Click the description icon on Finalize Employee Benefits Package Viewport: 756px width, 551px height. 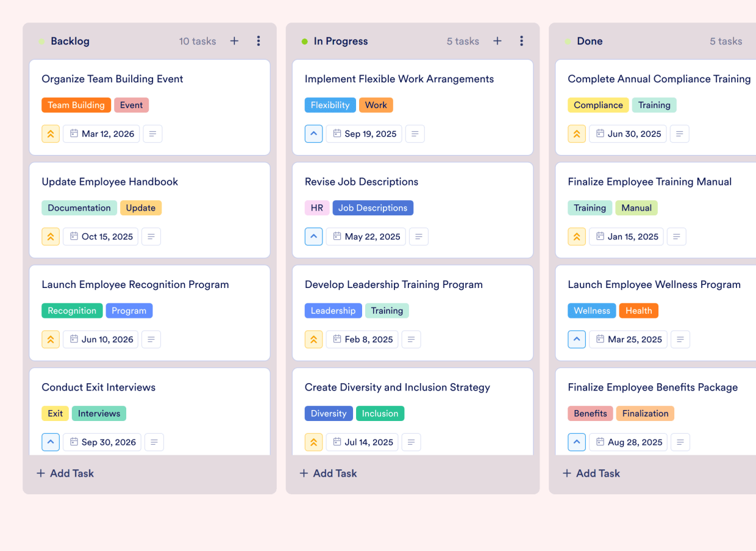click(680, 442)
